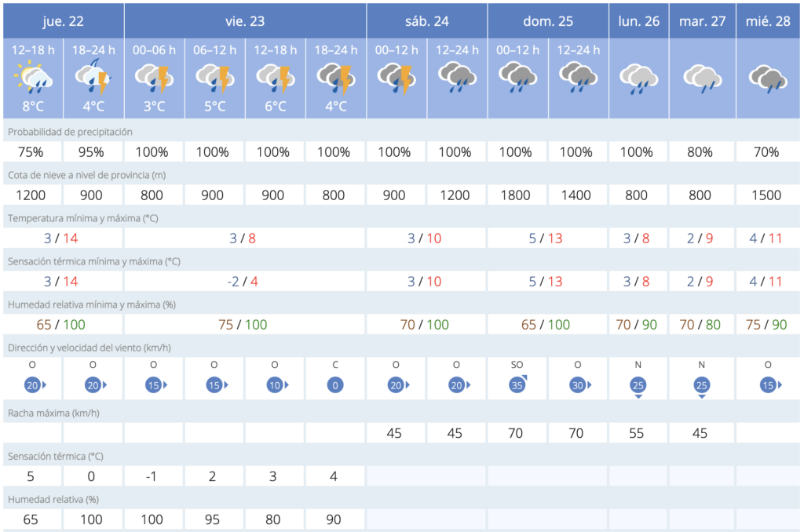This screenshot has width=804, height=532.
Task: Click the storm icon for vie. 23 18–24 h
Action: [x=335, y=78]
